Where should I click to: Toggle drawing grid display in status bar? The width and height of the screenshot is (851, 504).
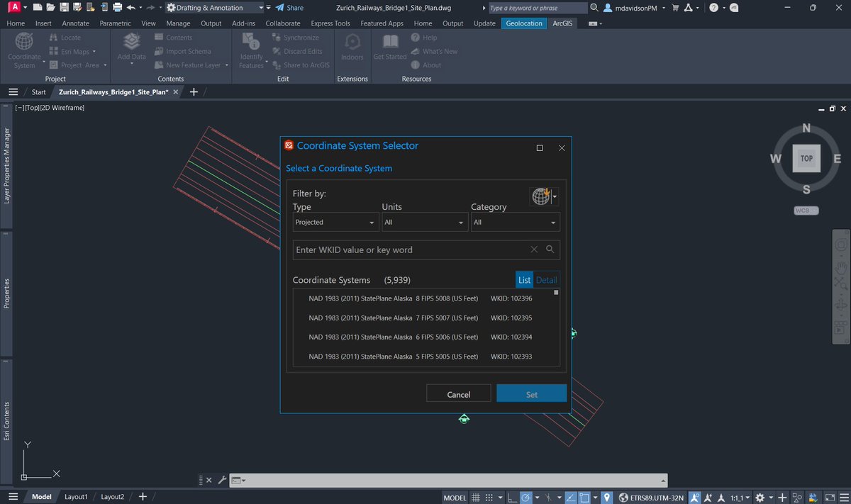tap(477, 498)
